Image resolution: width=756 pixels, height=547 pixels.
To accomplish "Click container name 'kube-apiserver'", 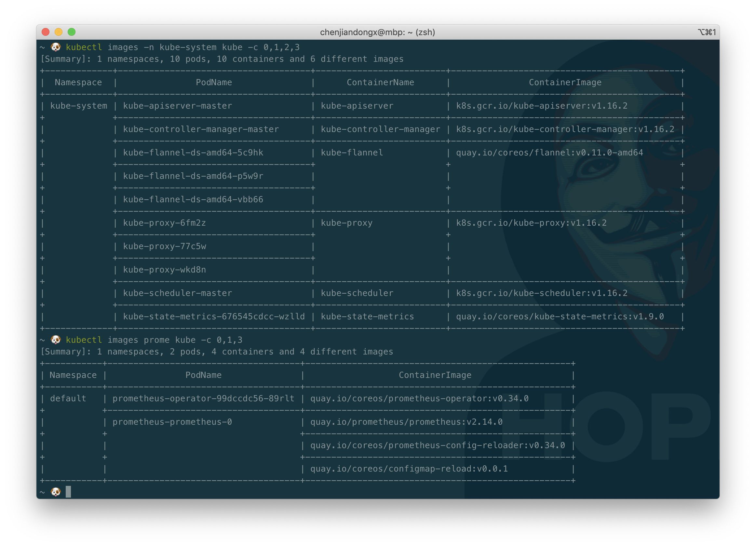I will coord(357,106).
